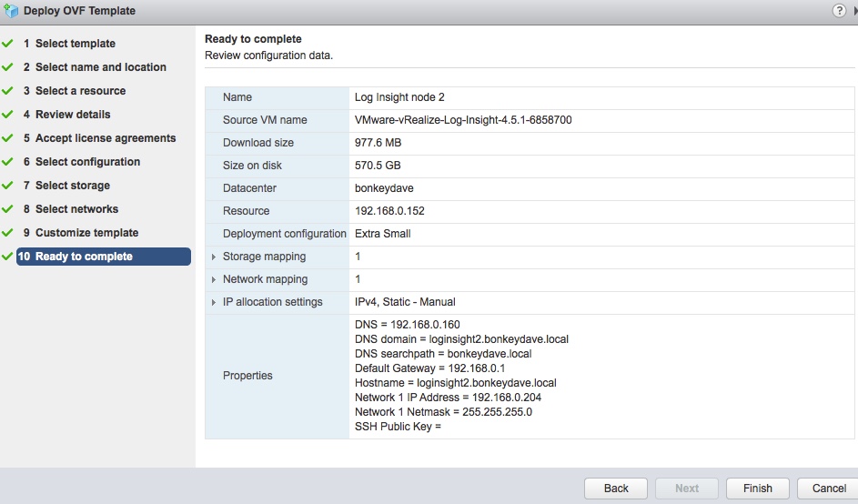The height and width of the screenshot is (504, 858).
Task: Go to step 4 Review details
Action: pyautogui.click(x=66, y=115)
